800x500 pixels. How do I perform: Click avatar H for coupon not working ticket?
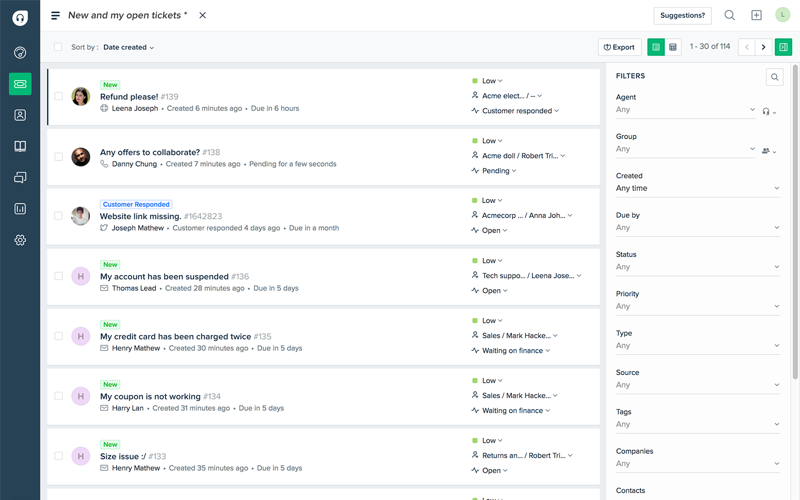pos(81,396)
